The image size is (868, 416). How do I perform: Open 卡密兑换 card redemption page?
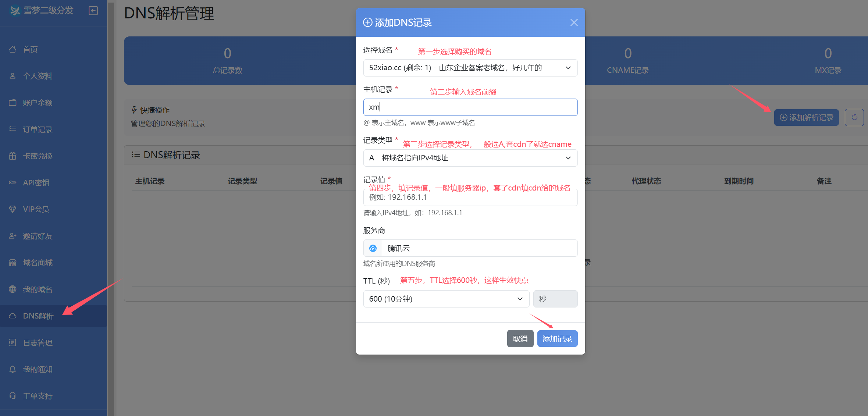[37, 156]
